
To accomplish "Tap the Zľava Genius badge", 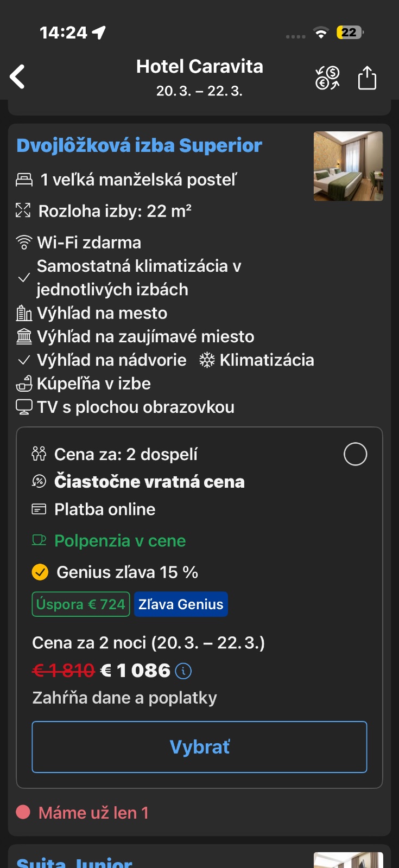I will tap(181, 604).
